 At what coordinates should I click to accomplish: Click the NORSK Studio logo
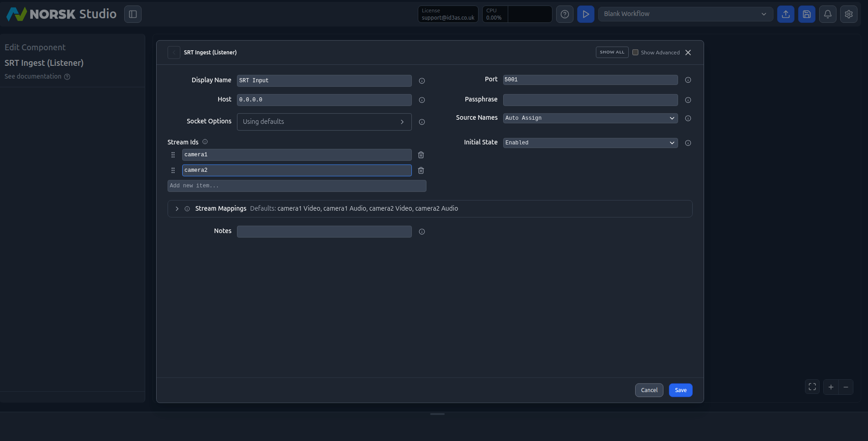click(62, 14)
